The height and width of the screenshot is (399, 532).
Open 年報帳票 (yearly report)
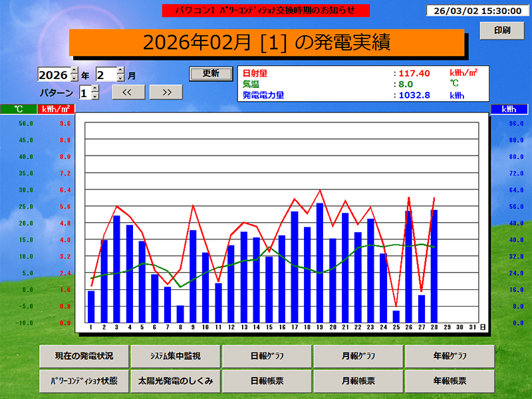point(449,380)
